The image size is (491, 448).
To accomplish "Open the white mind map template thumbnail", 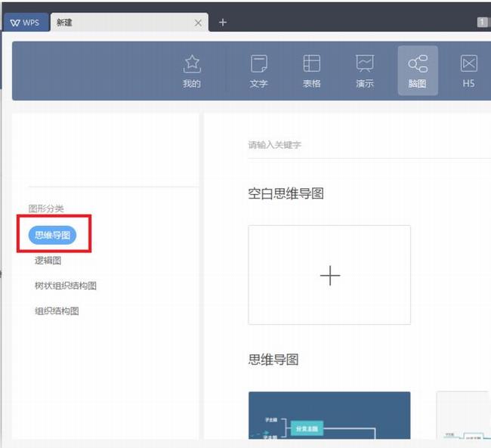I will (464, 416).
